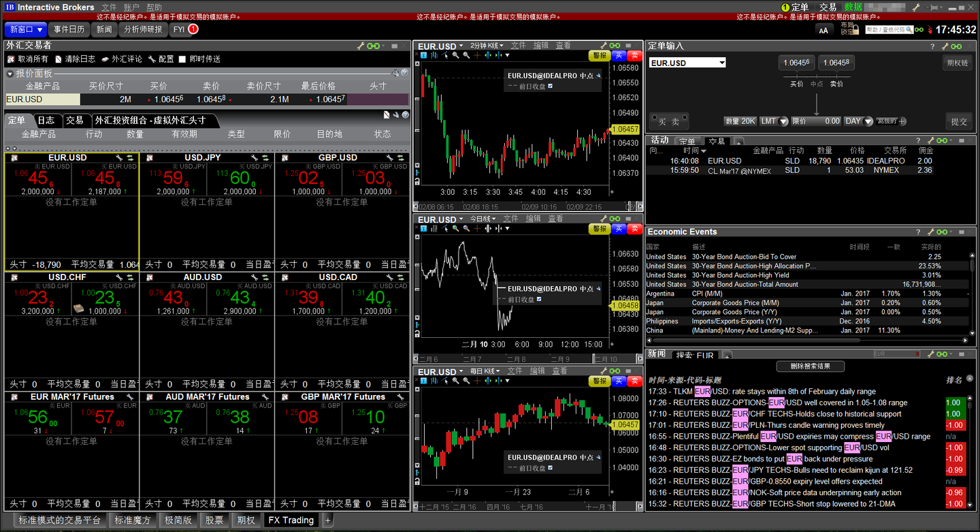
Task: Open the help icon in 定单输入 panel
Action: pyautogui.click(x=932, y=46)
